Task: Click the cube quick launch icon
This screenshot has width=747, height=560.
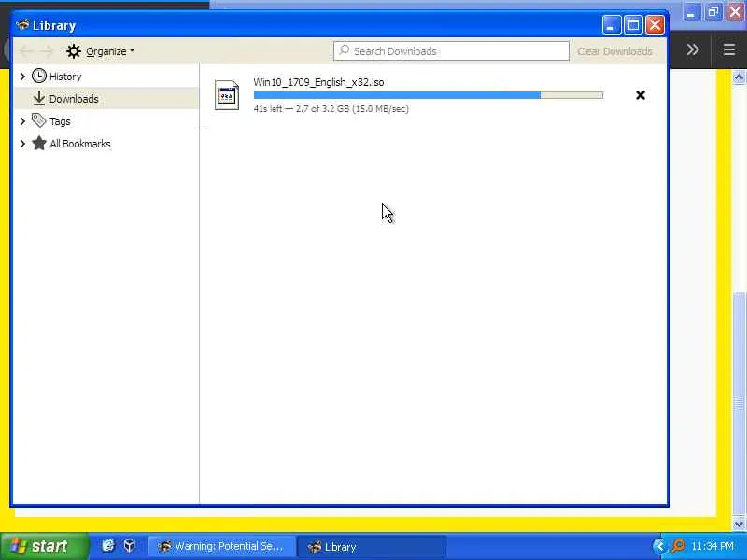Action: click(x=130, y=546)
